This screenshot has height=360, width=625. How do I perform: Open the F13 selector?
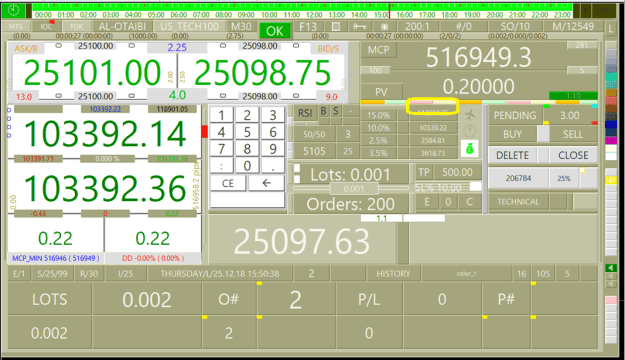click(308, 26)
